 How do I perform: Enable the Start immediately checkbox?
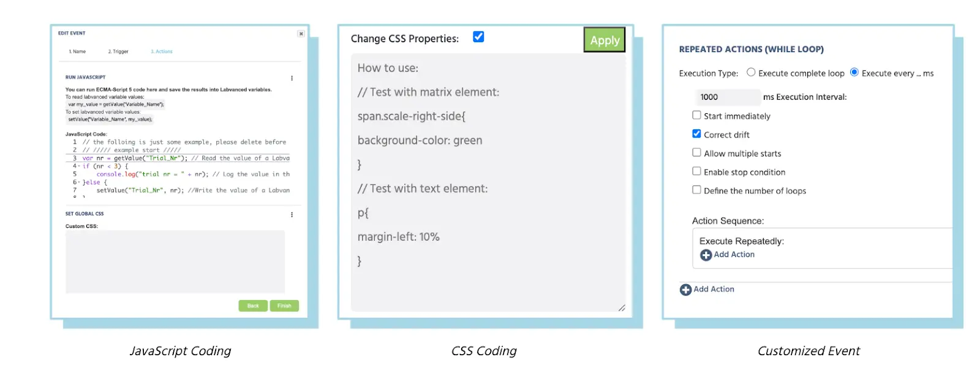pos(696,115)
